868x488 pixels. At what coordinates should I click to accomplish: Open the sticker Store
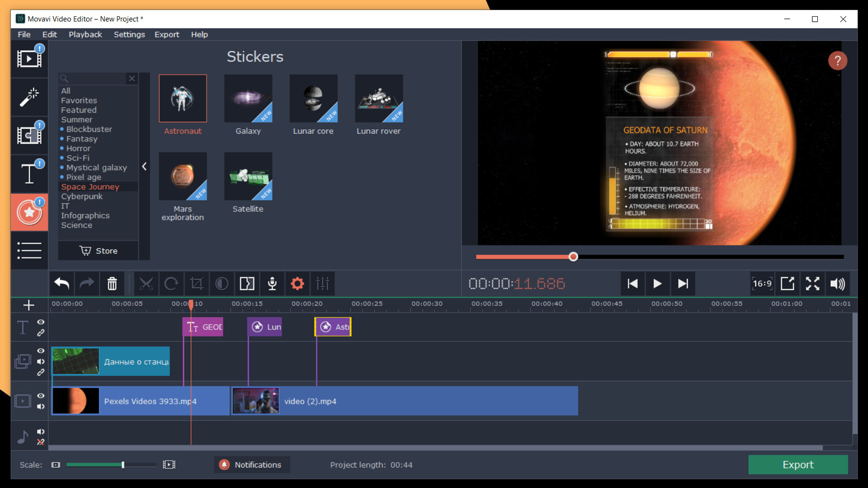(x=98, y=251)
